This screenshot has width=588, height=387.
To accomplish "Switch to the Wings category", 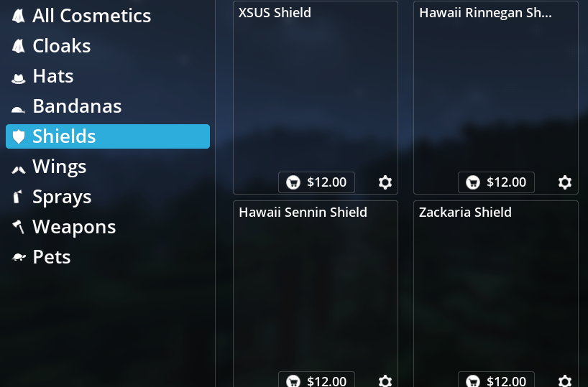I will (108, 167).
